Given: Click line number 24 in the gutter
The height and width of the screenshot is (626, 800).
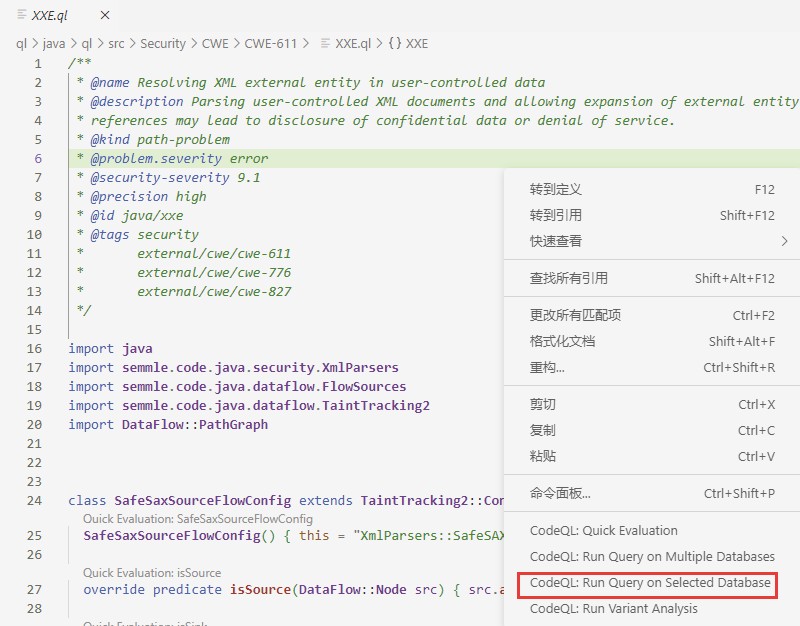Looking at the screenshot, I should click(x=34, y=501).
